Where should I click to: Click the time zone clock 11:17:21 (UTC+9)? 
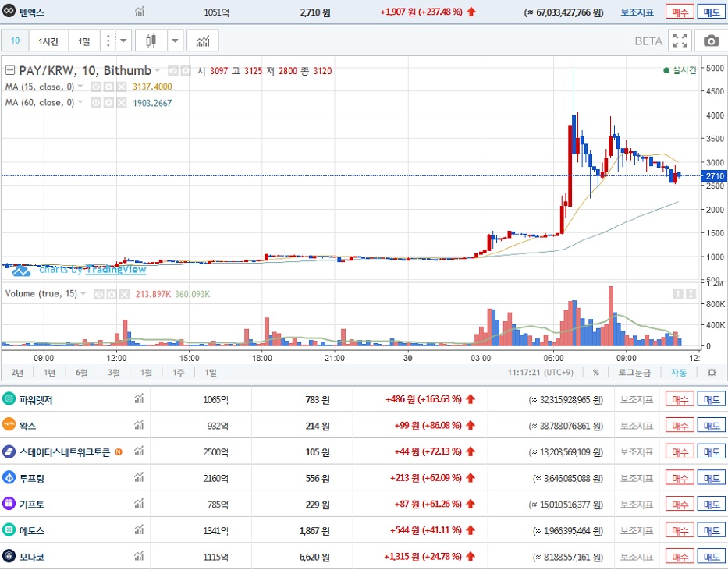[x=540, y=373]
